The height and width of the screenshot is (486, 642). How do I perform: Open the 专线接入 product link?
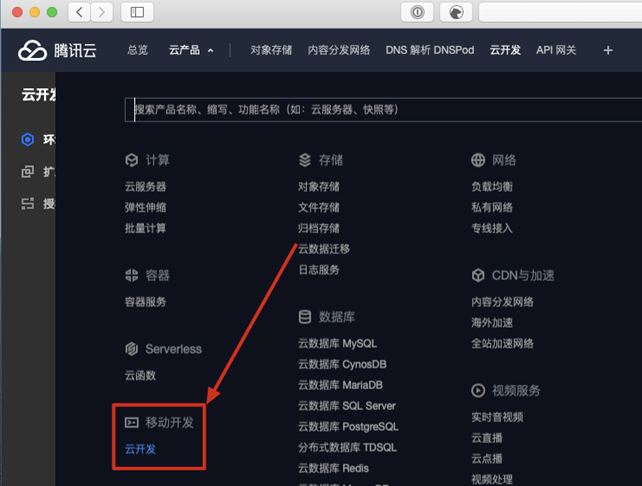tap(492, 228)
